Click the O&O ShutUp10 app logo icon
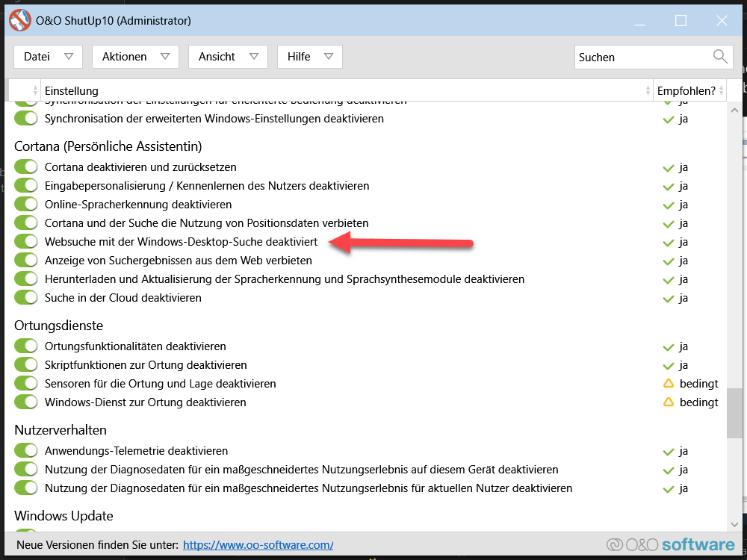The width and height of the screenshot is (747, 560). click(20, 20)
